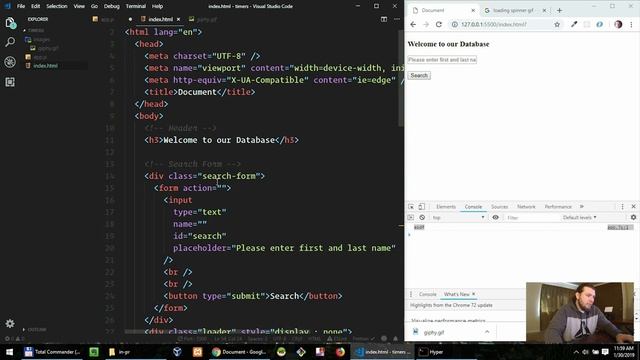Select giphy.gif file in the Explorer tree
The image size is (640, 360).
click(x=48, y=48)
